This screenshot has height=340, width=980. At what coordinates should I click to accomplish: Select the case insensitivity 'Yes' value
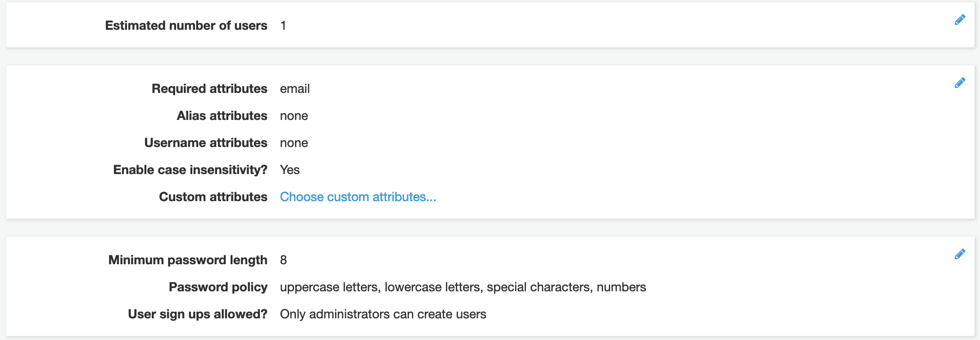tap(290, 170)
